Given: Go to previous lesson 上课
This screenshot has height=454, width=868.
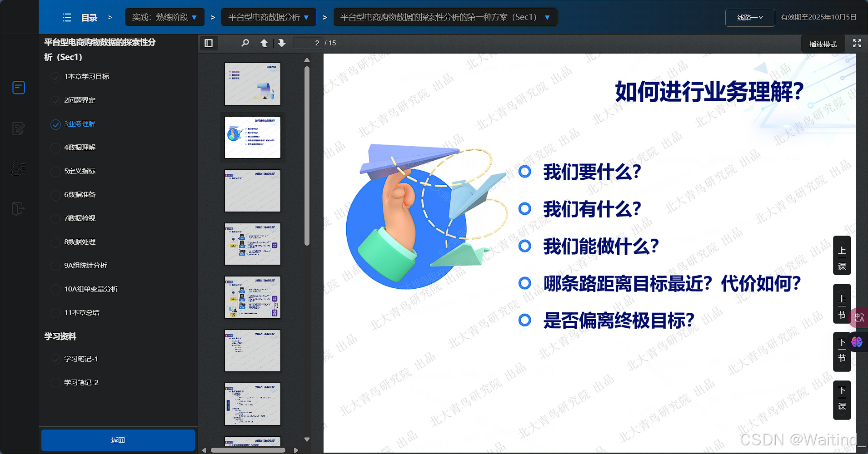Looking at the screenshot, I should (842, 255).
